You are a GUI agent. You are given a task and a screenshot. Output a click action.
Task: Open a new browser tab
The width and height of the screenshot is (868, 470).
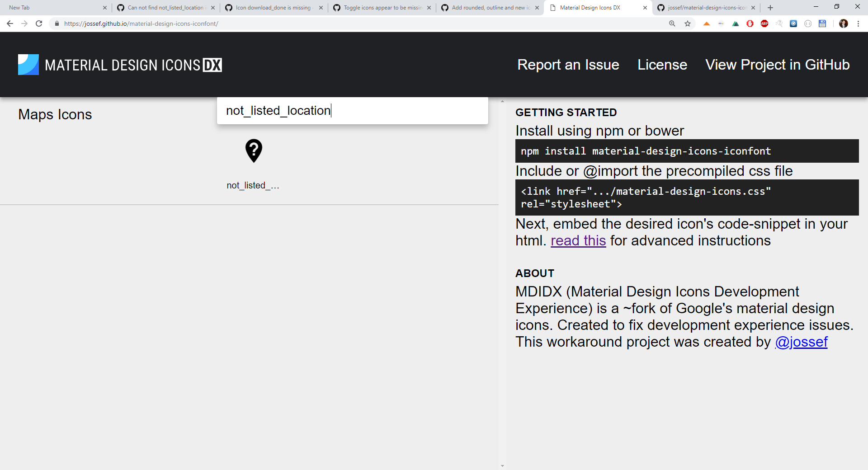point(770,8)
